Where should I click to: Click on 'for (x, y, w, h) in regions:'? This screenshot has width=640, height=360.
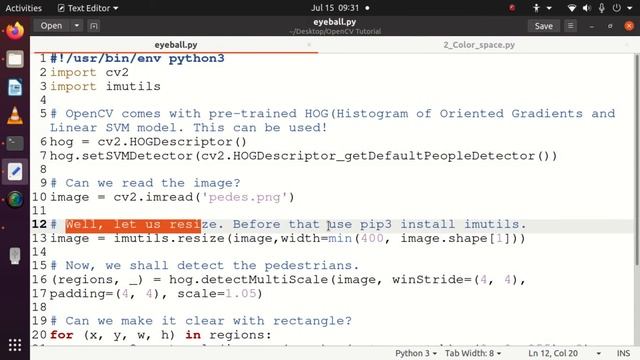[160, 335]
